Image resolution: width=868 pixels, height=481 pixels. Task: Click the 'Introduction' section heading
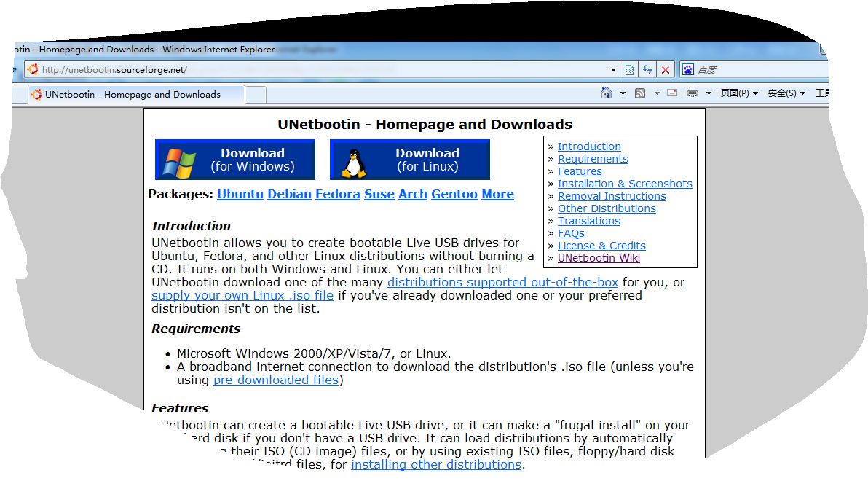[x=191, y=226]
